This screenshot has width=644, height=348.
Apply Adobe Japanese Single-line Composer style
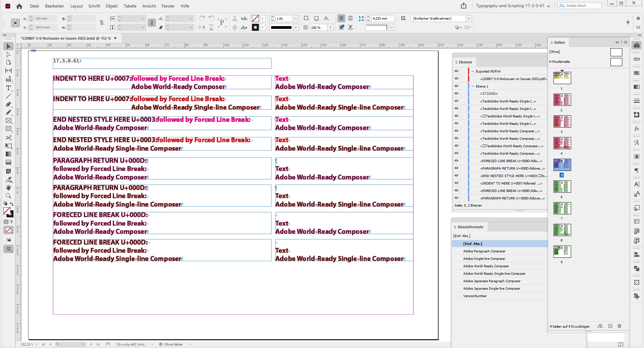point(491,289)
